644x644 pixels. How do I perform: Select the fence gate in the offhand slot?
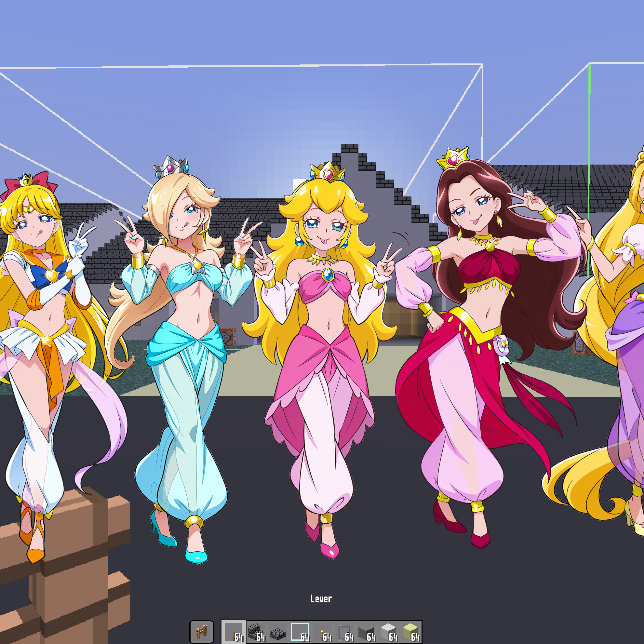[201, 631]
